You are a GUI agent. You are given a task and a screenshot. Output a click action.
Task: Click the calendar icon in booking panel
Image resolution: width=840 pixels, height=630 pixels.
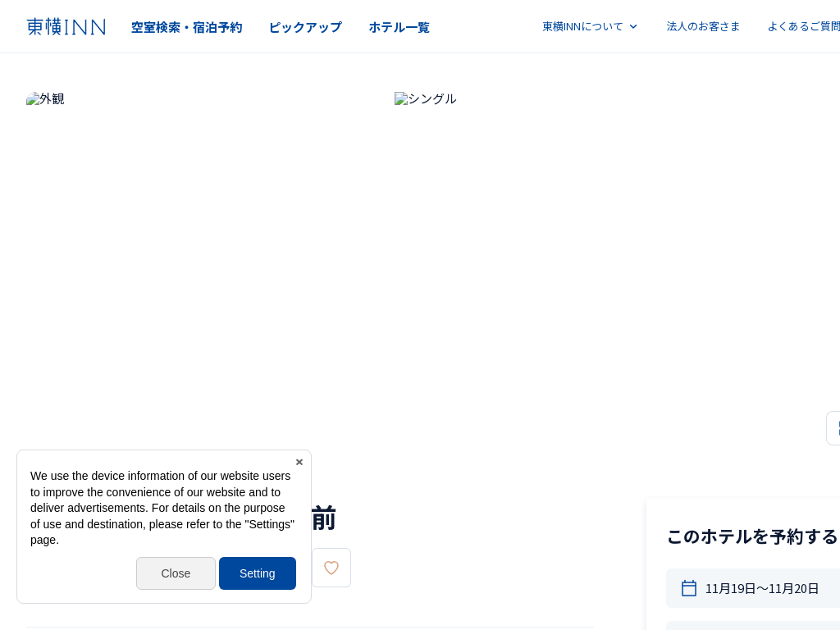click(689, 588)
